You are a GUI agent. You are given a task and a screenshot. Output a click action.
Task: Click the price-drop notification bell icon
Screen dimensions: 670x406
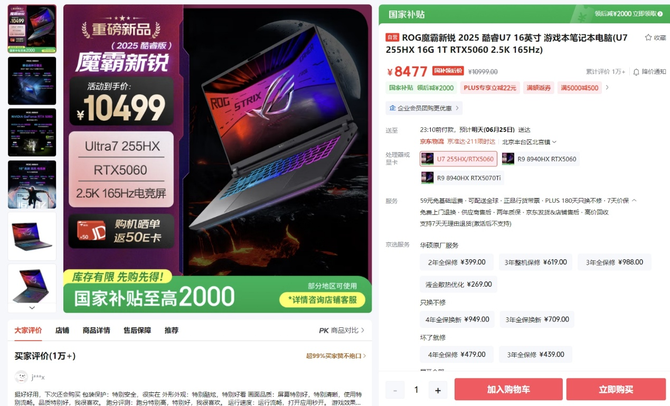point(636,72)
